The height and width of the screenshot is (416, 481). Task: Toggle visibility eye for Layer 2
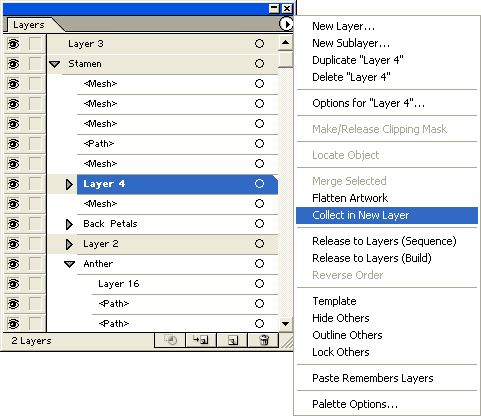pos(13,244)
